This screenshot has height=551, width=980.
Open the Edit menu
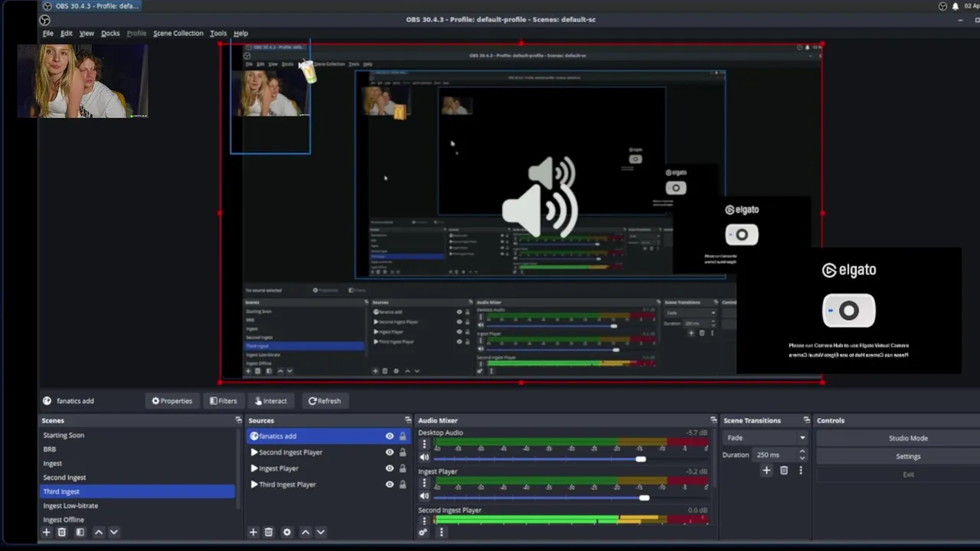point(67,34)
